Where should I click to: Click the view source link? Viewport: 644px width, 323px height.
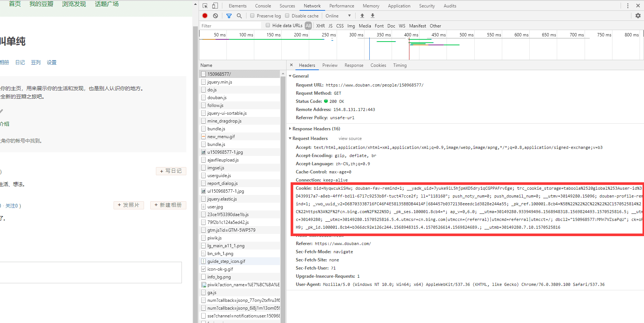(x=350, y=138)
